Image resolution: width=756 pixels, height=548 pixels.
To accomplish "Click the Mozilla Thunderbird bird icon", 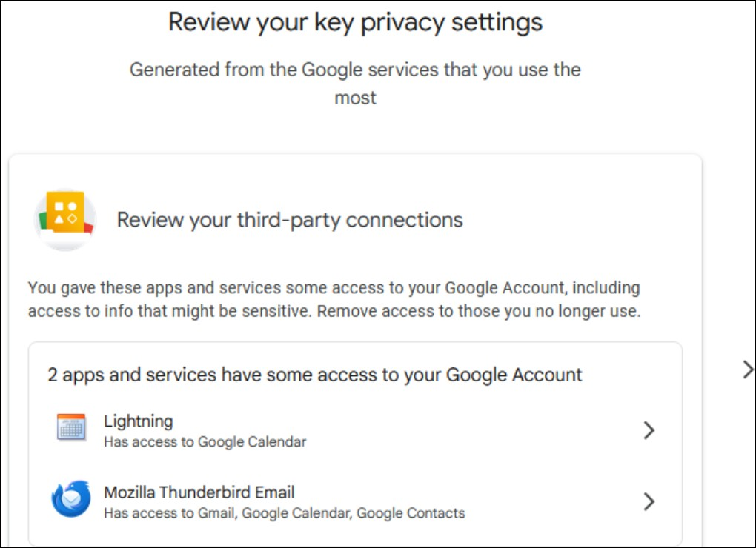I will pyautogui.click(x=71, y=500).
